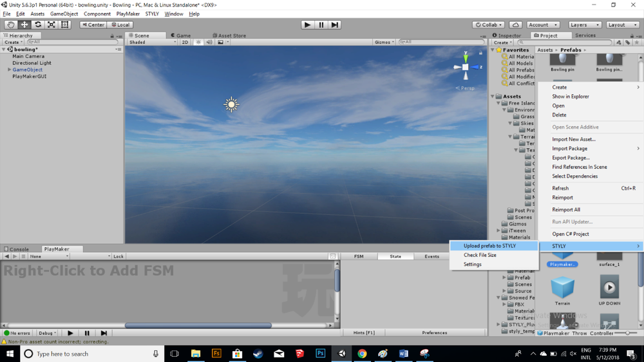Choose Check File Size menu entry

pos(494,255)
